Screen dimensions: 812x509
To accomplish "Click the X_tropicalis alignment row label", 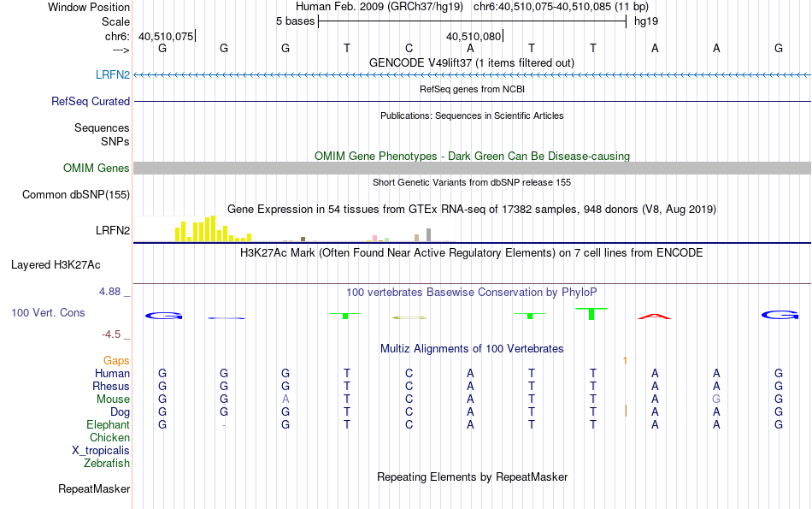I will click(x=101, y=451).
